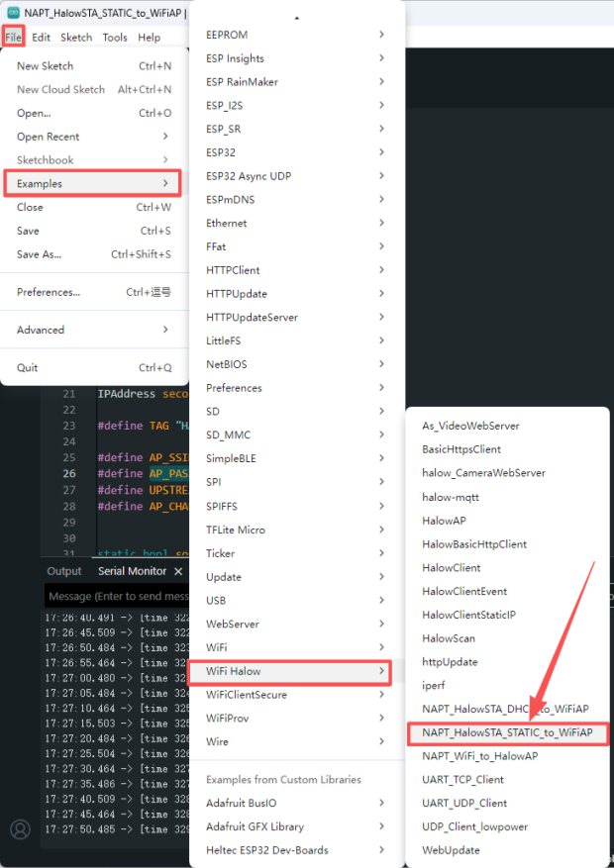The height and width of the screenshot is (868, 614).
Task: Select the UART_TCP_Client example
Action: pyautogui.click(x=507, y=780)
